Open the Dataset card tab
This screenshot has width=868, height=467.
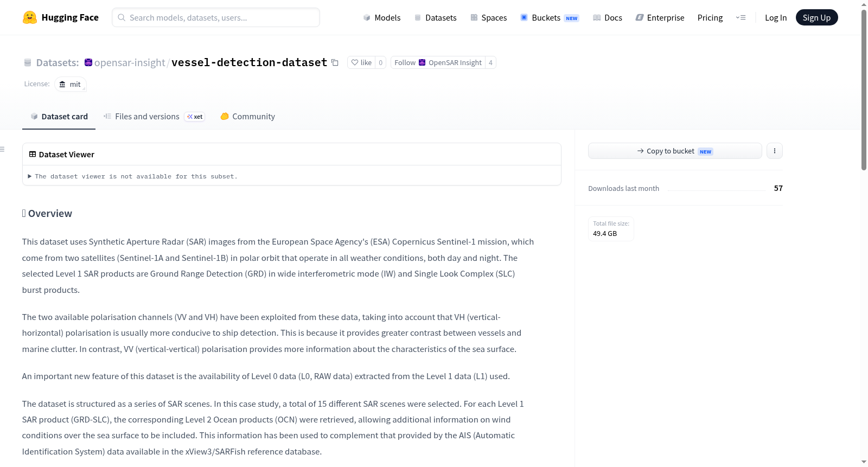(x=59, y=117)
